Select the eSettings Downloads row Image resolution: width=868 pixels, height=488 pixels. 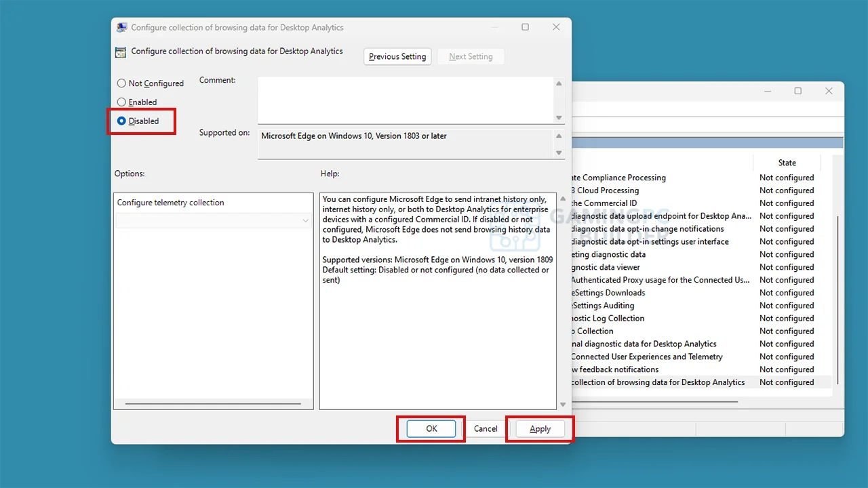tap(702, 293)
